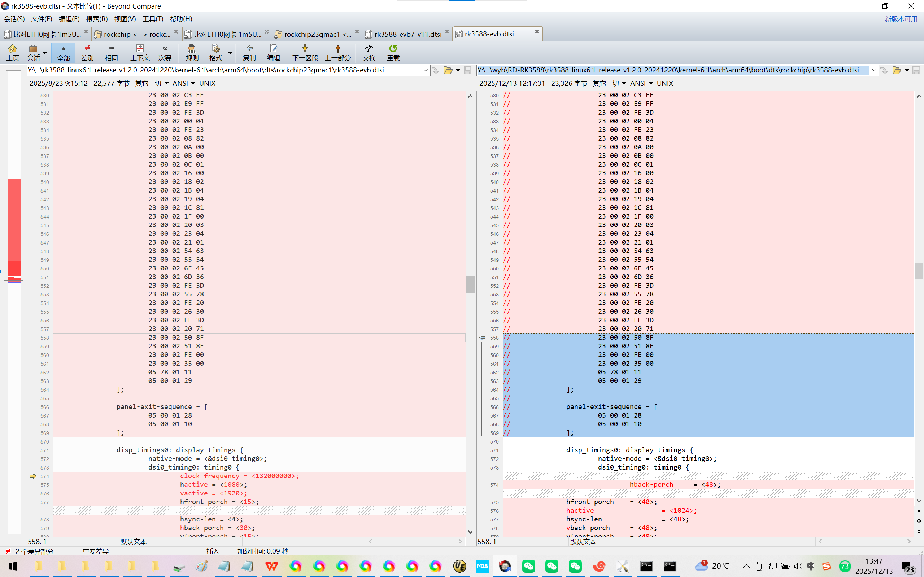Toggle the 相同 same lines filter
This screenshot has width=924, height=577.
[111, 52]
